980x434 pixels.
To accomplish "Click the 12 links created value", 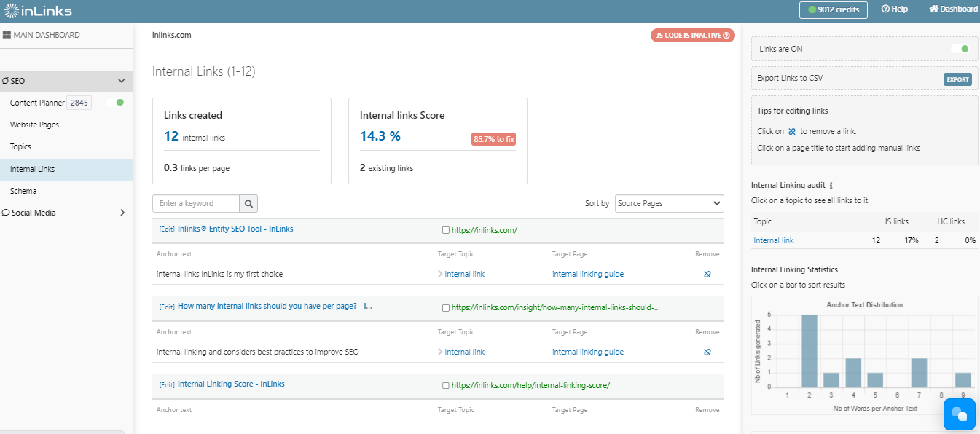I will 171,135.
